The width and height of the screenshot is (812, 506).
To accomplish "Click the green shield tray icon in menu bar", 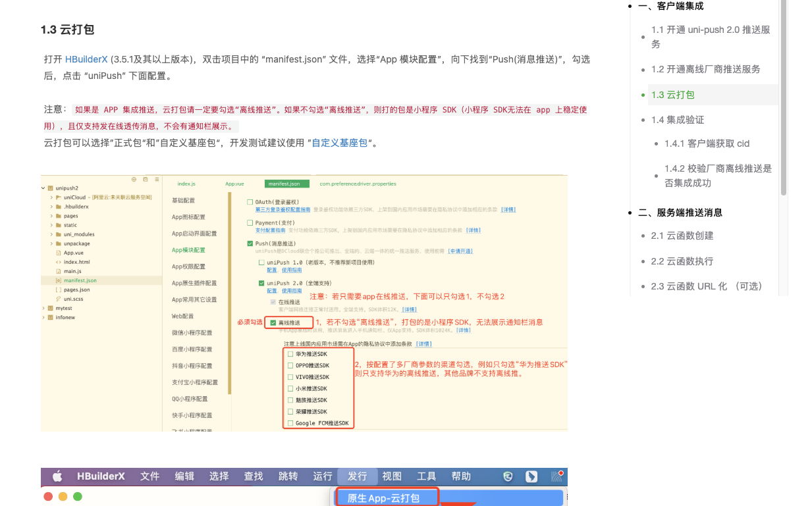I will [x=508, y=476].
